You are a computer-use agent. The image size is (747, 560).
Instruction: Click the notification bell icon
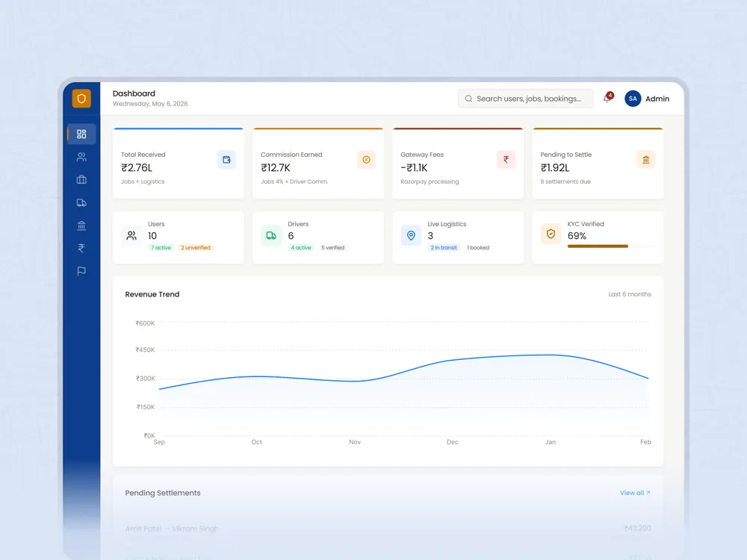click(x=607, y=98)
